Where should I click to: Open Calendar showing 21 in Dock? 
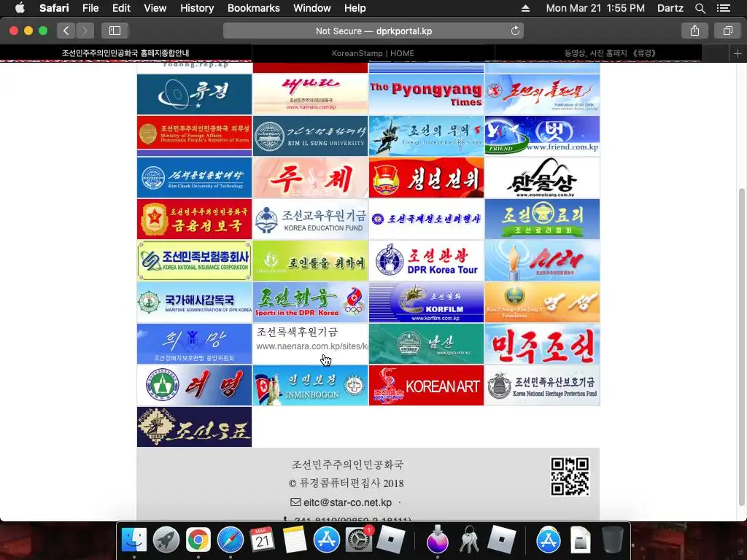pos(263,540)
